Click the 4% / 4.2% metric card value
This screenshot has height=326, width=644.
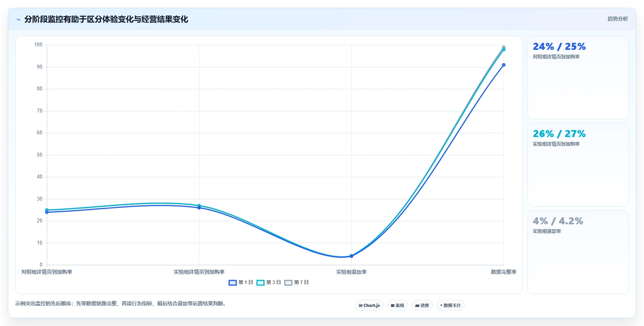pos(558,221)
